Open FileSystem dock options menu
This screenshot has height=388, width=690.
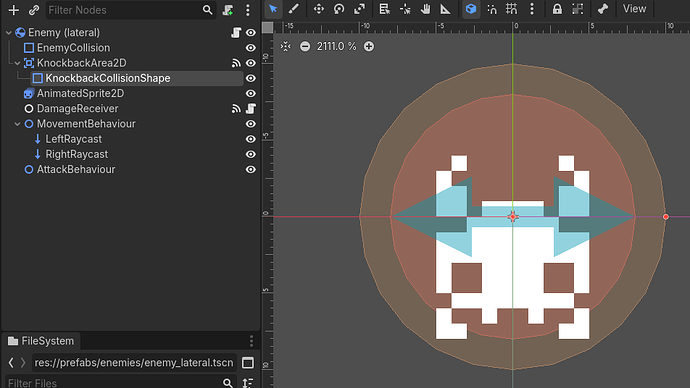(x=251, y=341)
